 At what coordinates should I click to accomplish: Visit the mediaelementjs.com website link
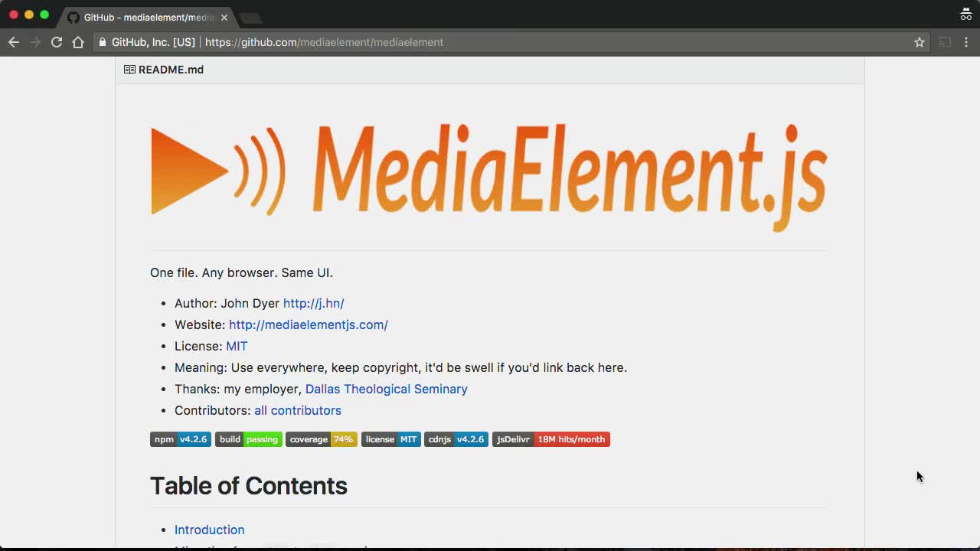click(308, 324)
